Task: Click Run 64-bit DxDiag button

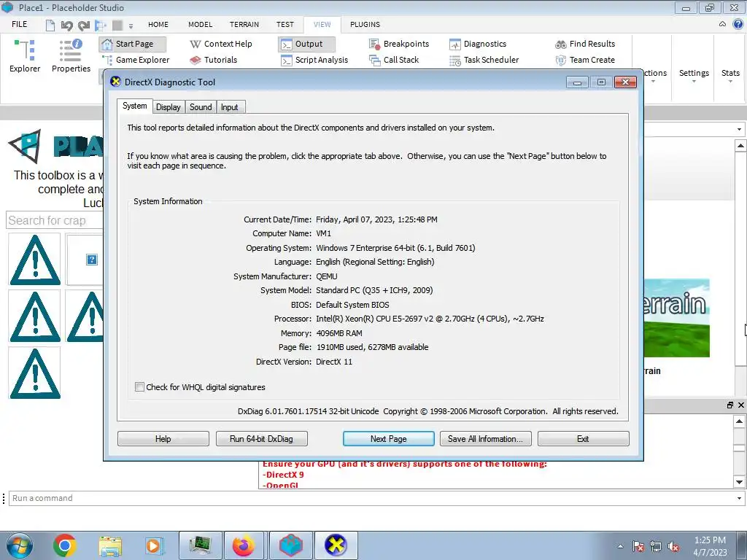Action: coord(262,438)
